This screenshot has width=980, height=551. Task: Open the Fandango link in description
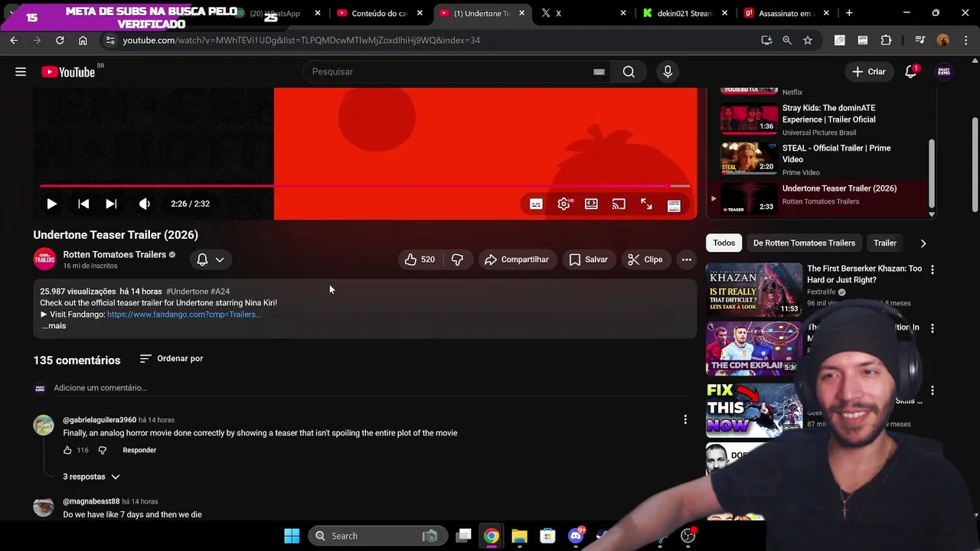coord(185,315)
